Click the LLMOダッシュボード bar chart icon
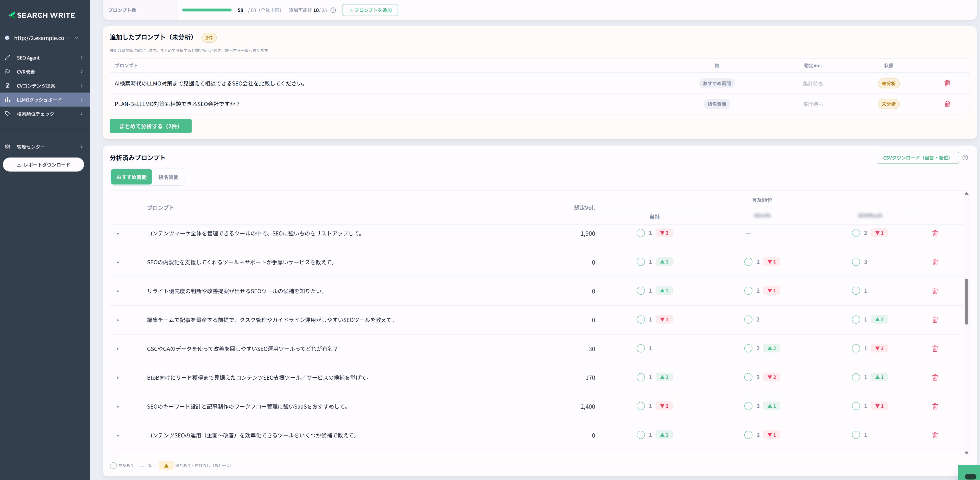The image size is (980, 480). (7, 99)
